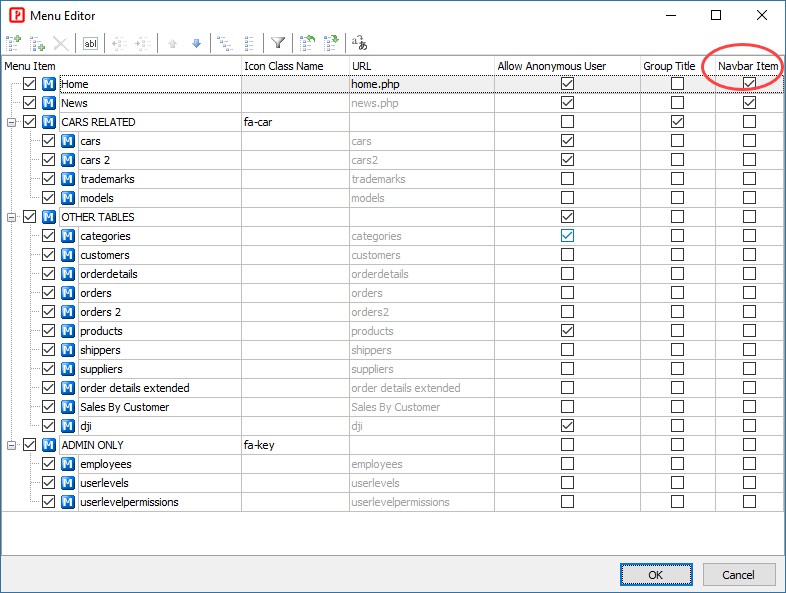Image resolution: width=786 pixels, height=593 pixels.
Task: Click the filter funnel icon
Action: point(278,43)
